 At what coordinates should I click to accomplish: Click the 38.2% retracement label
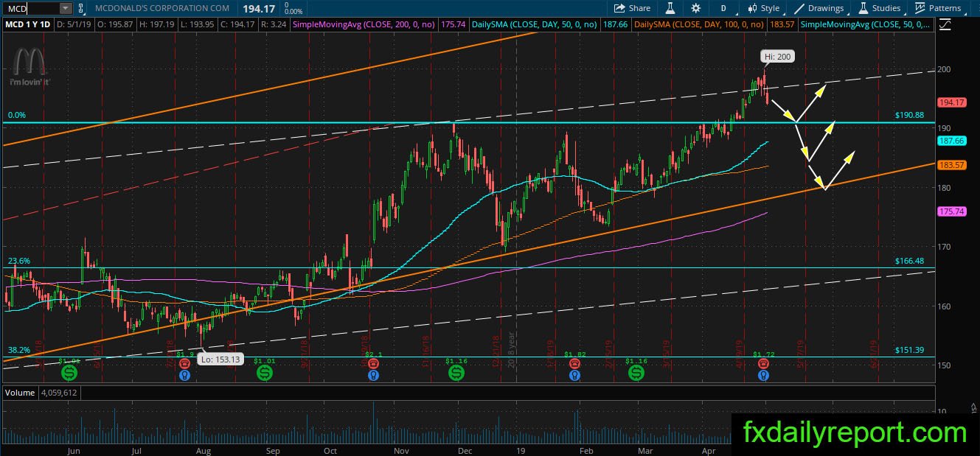(x=18, y=350)
